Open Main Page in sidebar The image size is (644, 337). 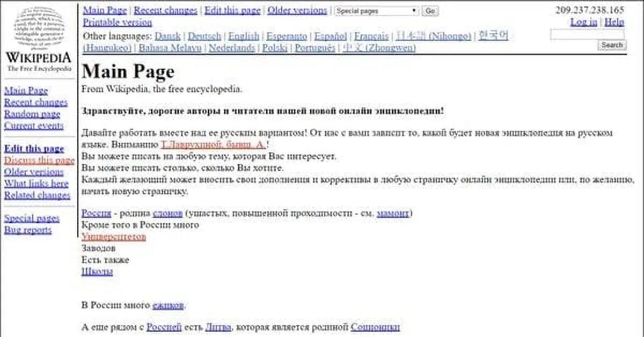tap(26, 91)
